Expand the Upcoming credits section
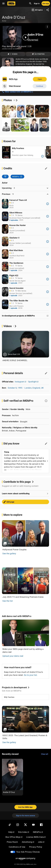The image size is (51, 868). click(x=25, y=188)
